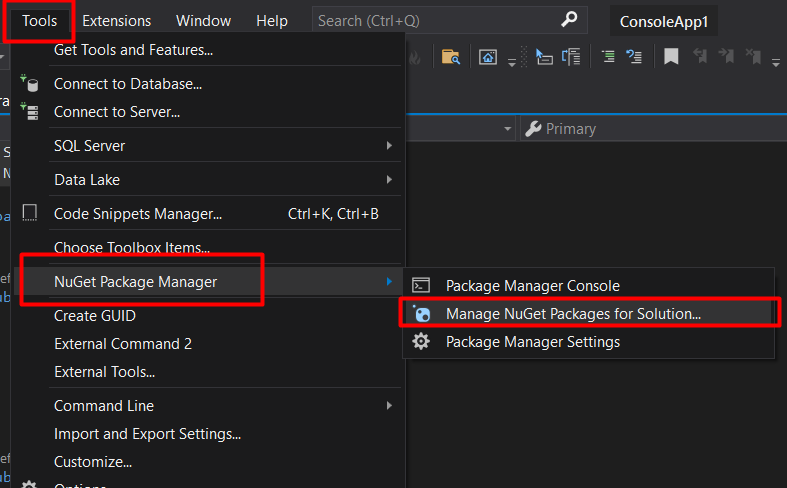Expand the Command Line submenu arrow
Viewport: 787px width, 488px height.
389,406
